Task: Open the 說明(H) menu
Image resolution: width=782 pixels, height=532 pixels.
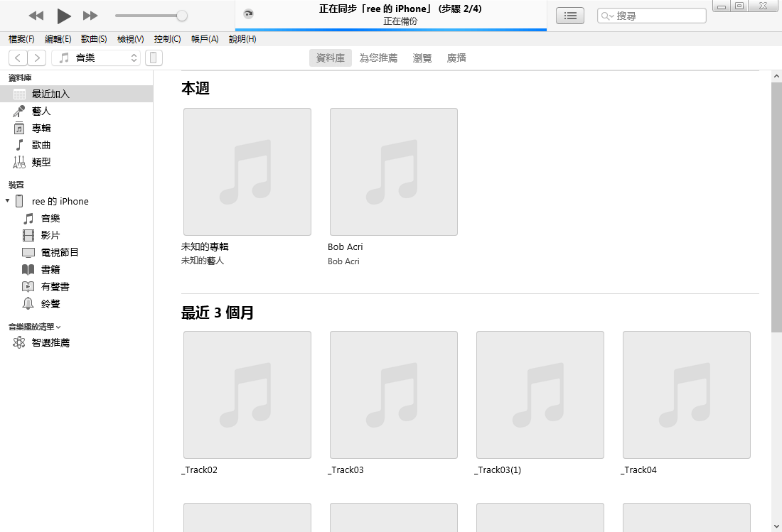Action: tap(242, 39)
